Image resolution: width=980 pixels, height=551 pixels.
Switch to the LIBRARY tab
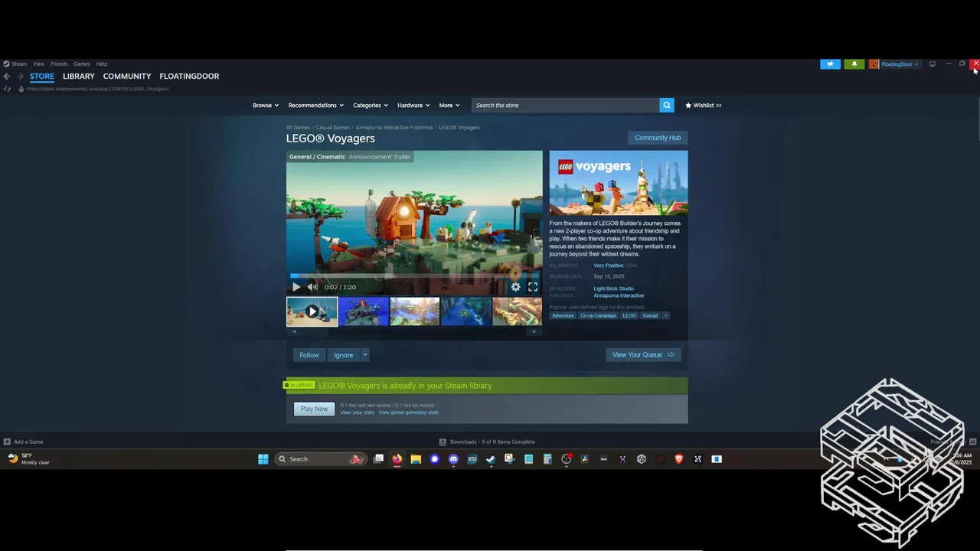point(79,77)
